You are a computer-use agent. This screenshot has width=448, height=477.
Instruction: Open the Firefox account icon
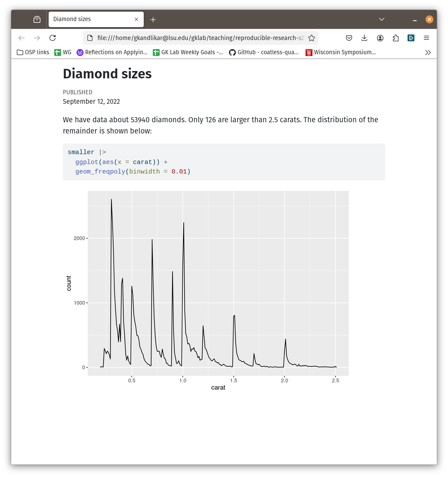[380, 38]
